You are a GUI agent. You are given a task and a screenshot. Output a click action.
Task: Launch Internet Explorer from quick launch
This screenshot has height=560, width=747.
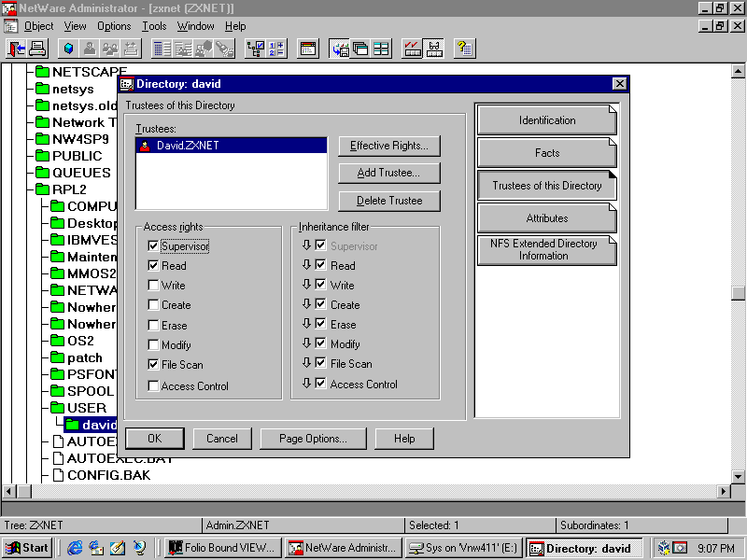pos(75,548)
